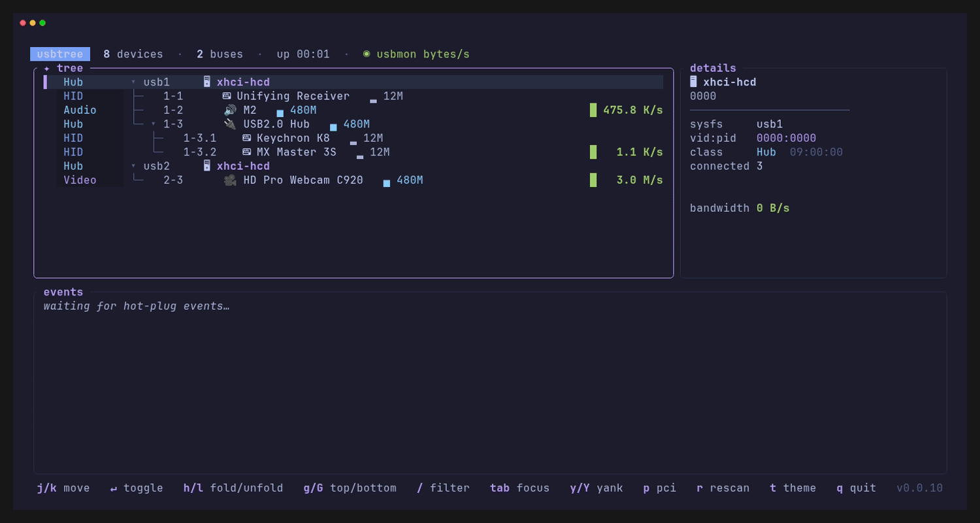Click the usb2 bus label
Image resolution: width=980 pixels, height=523 pixels.
pos(157,166)
